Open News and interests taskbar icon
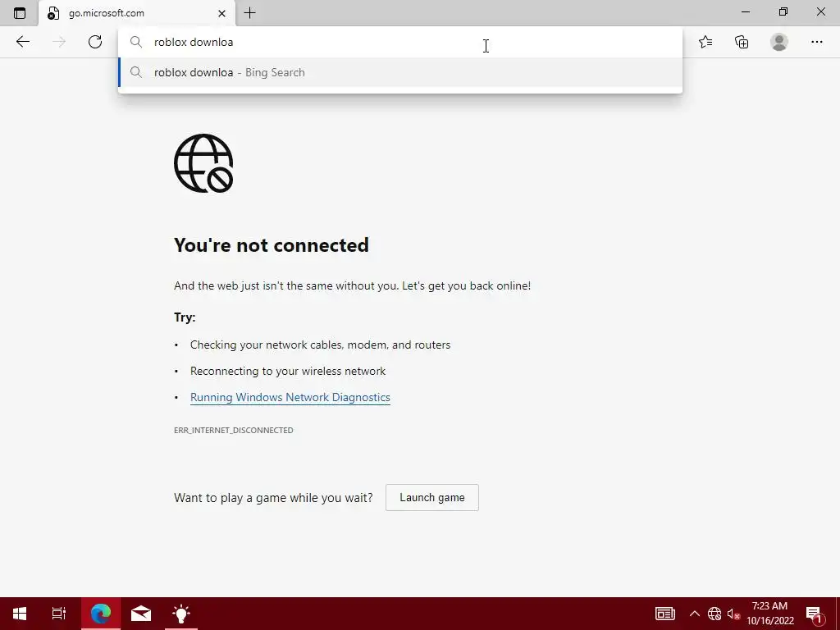 point(664,614)
